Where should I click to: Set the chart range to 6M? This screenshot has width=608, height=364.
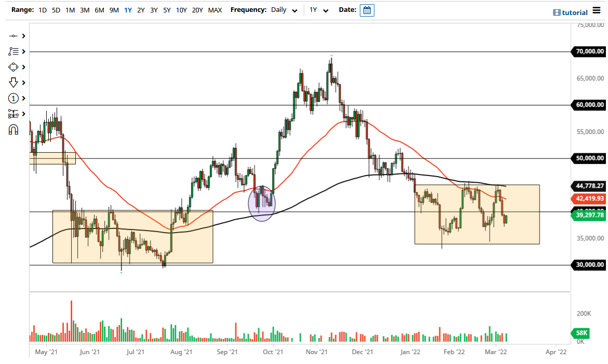(x=99, y=10)
